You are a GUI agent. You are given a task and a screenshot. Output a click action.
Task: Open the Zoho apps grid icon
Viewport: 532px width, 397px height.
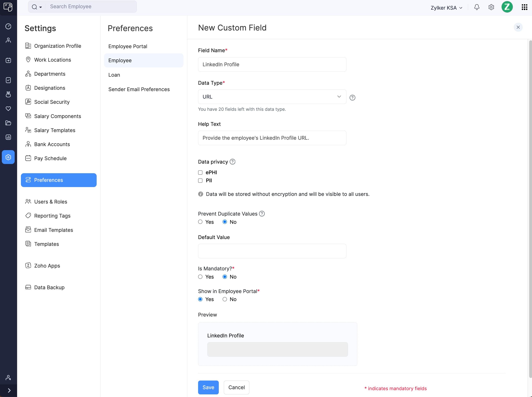pos(524,7)
